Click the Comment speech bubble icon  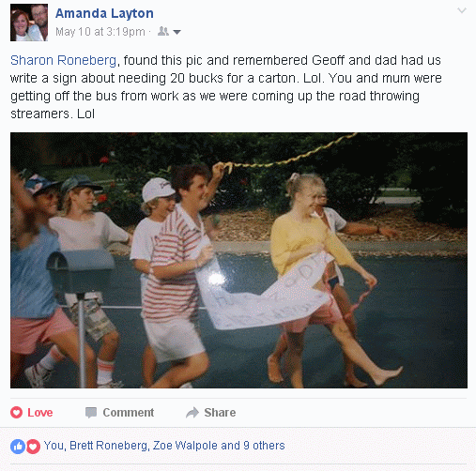pos(91,413)
